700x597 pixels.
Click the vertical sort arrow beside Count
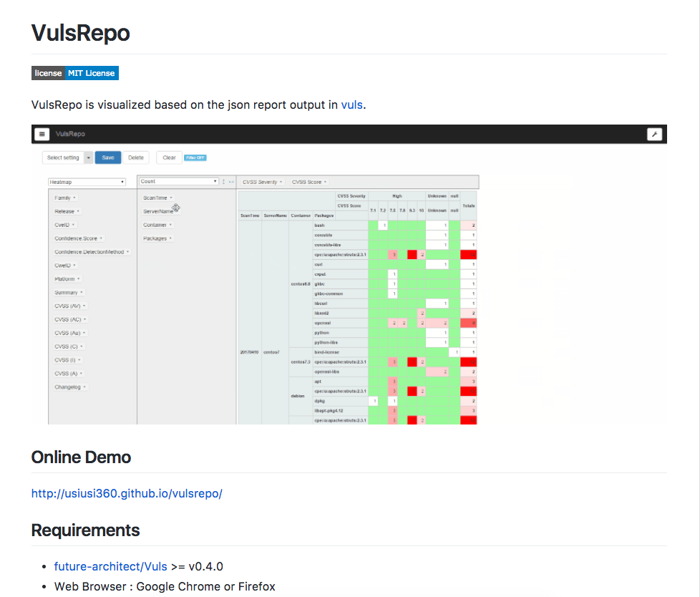click(x=224, y=182)
